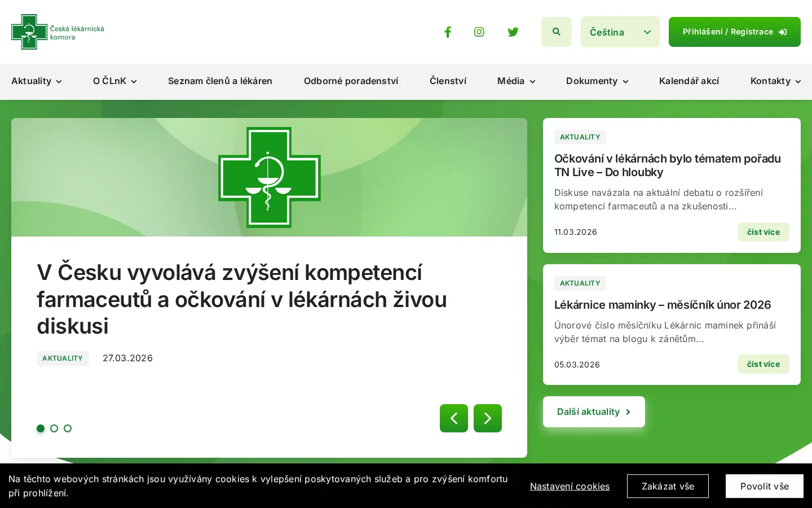The image size is (812, 508).
Task: Expand the Média menu
Action: coord(517,81)
